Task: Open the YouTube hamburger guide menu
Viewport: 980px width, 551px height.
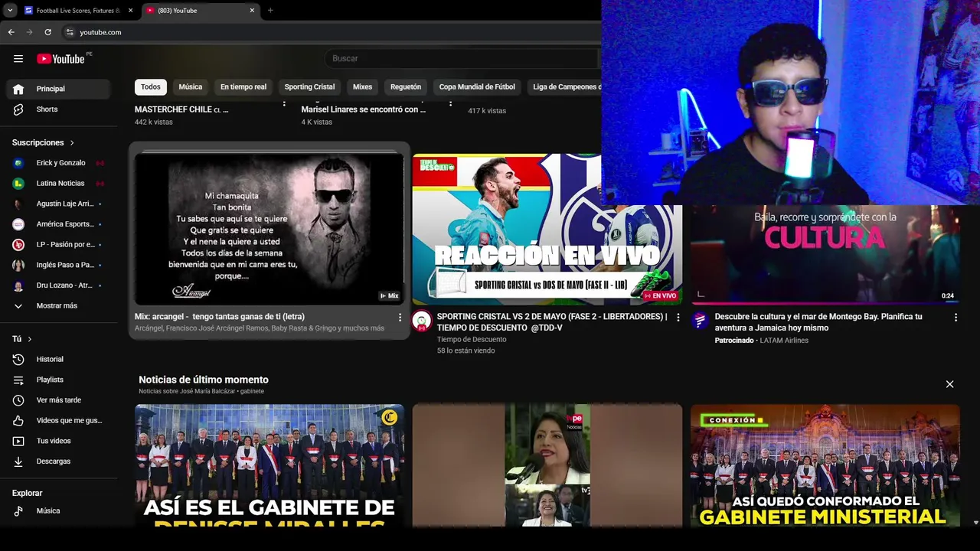Action: tap(18, 59)
